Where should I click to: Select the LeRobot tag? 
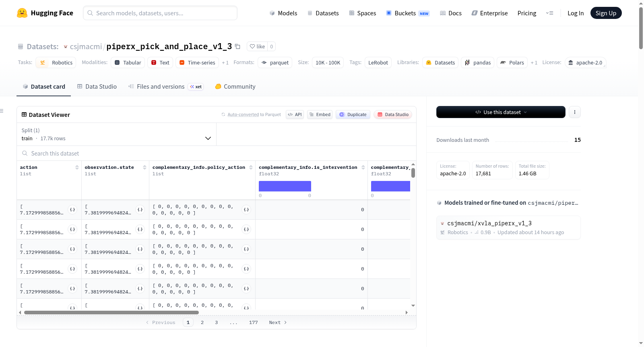point(378,62)
